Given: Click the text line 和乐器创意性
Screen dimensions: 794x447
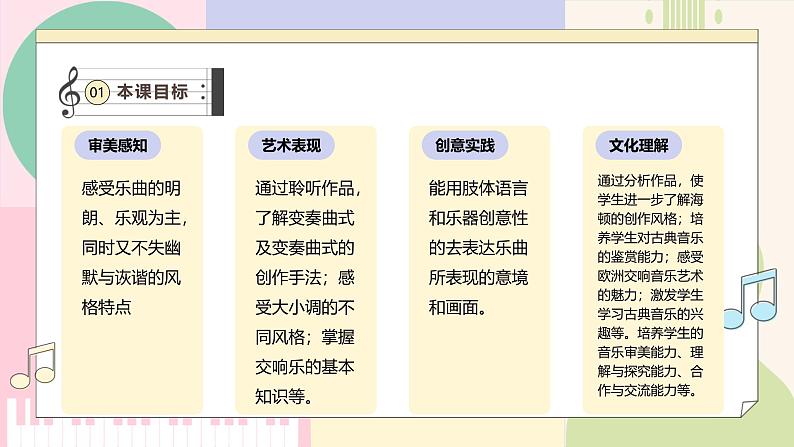Looking at the screenshot, I should click(479, 218).
